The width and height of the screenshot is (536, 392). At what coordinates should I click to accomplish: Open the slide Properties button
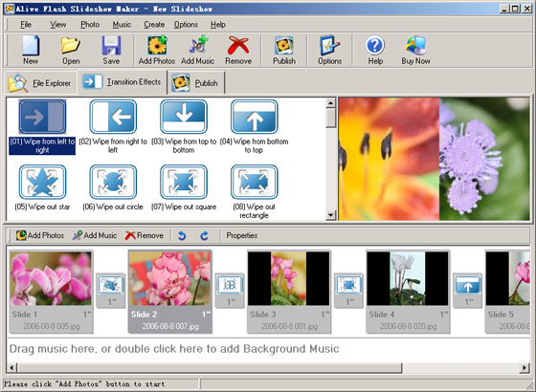pyautogui.click(x=241, y=235)
